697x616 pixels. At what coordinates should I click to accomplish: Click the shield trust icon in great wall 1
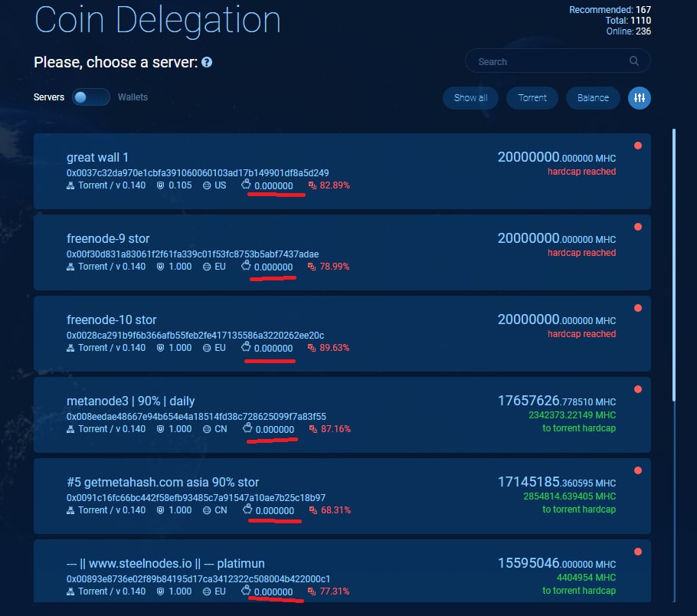click(x=161, y=185)
